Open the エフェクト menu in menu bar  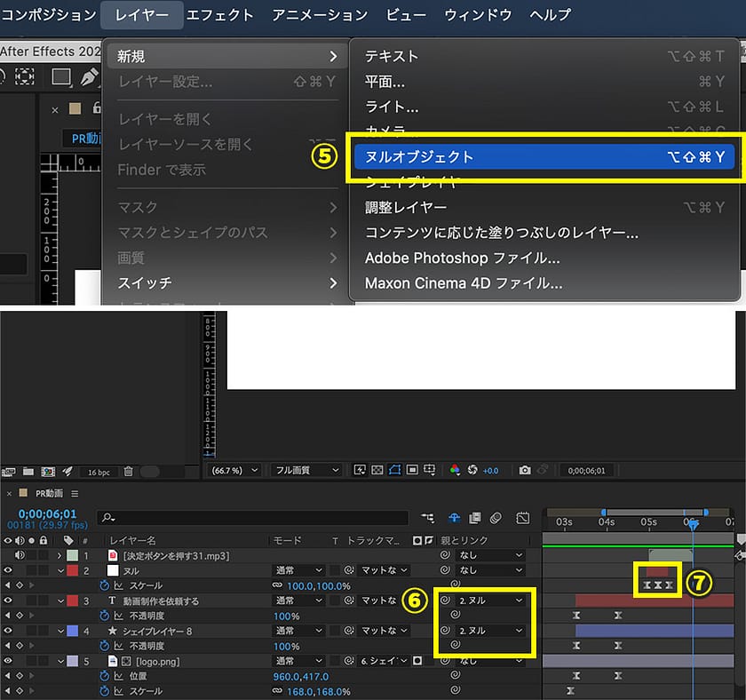(219, 15)
